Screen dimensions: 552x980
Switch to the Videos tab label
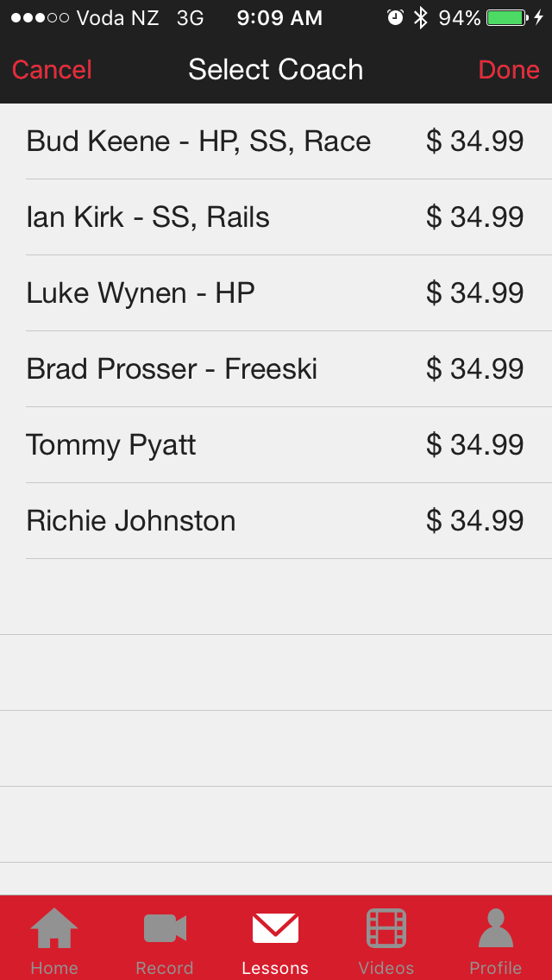[386, 968]
